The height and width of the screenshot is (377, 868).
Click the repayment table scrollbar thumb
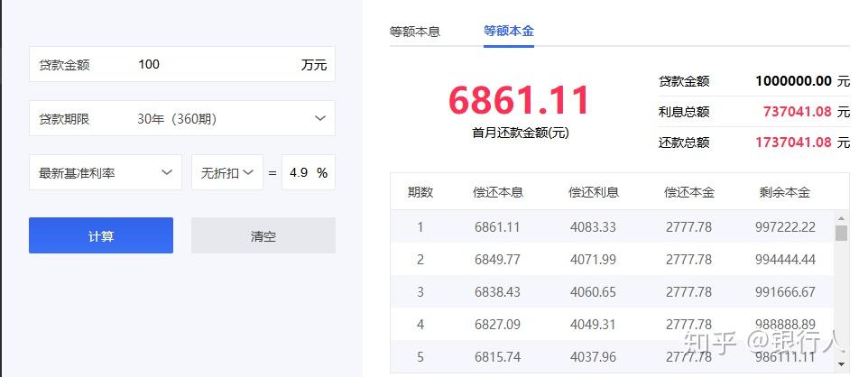(842, 233)
